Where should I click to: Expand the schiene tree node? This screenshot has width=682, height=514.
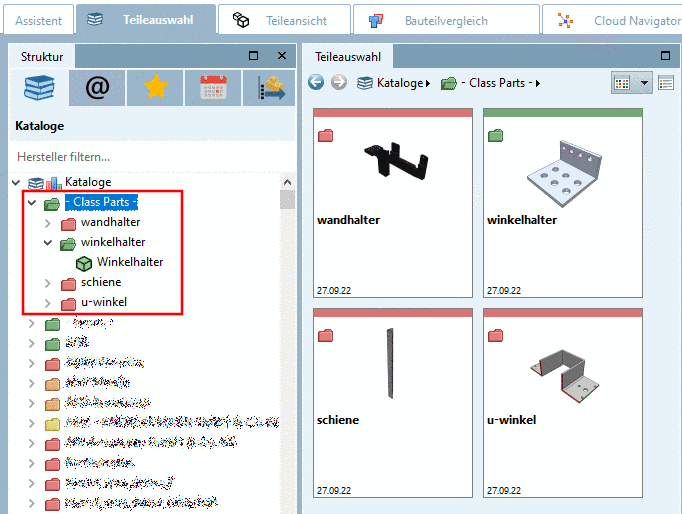coord(48,283)
